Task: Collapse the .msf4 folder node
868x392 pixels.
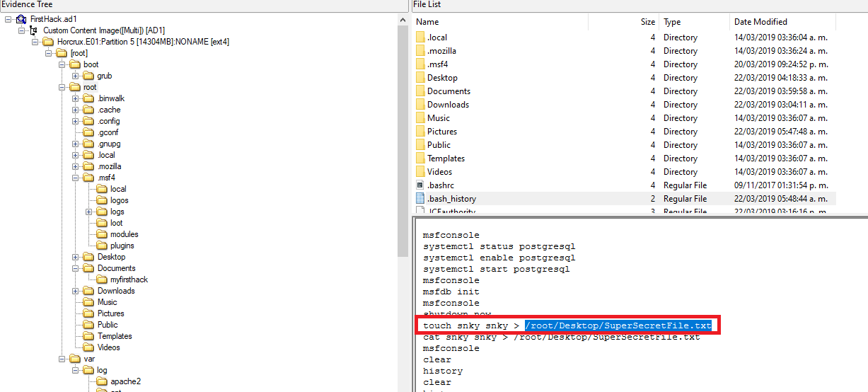Action: [76, 178]
